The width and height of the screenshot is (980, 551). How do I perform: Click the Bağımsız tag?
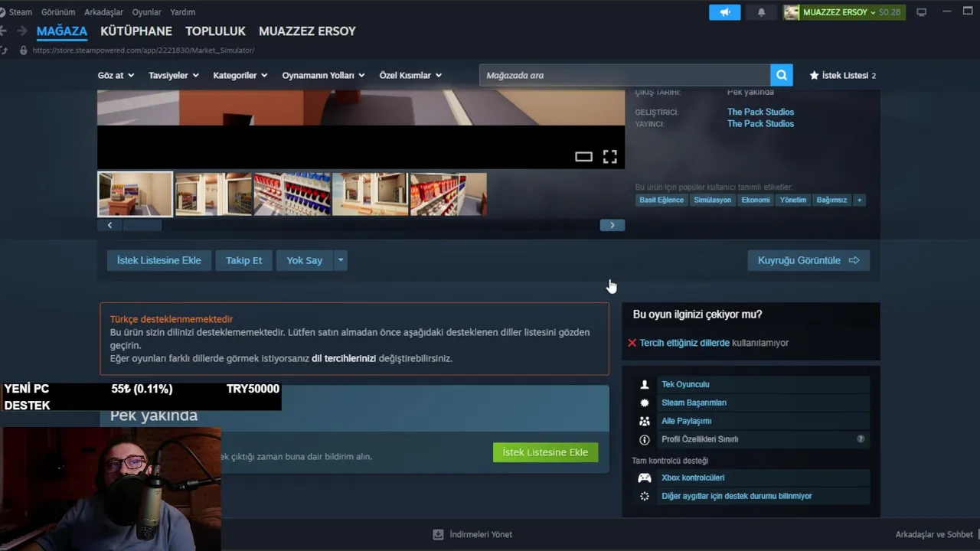(831, 200)
